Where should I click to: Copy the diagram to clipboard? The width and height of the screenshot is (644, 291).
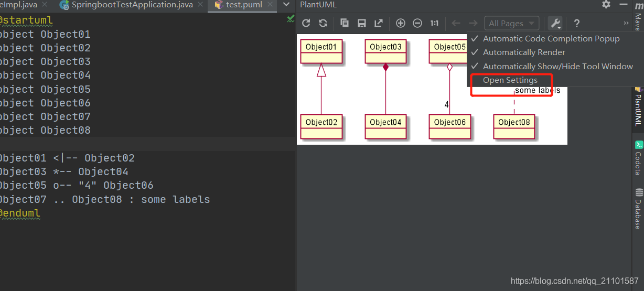click(345, 23)
